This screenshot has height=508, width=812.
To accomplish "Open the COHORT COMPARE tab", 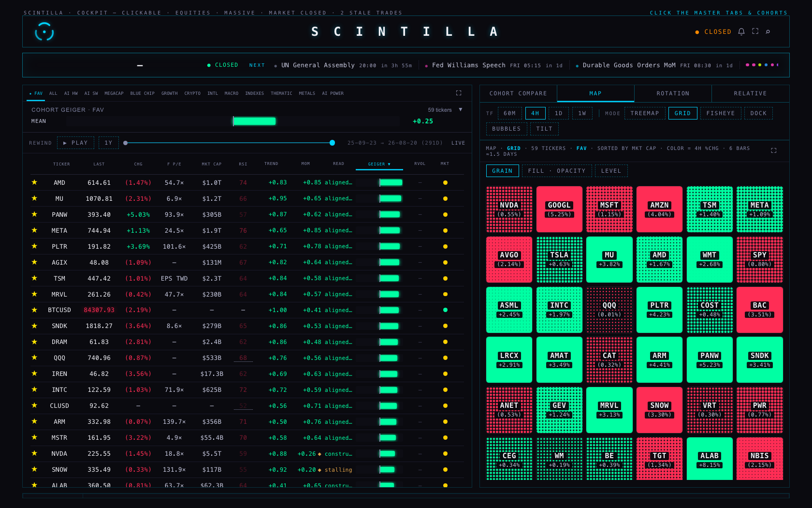I will 518,93.
